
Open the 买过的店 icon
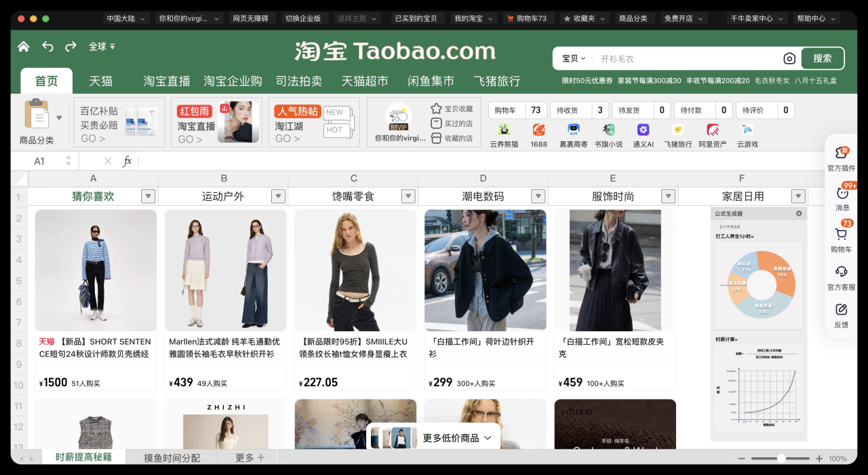(x=437, y=123)
